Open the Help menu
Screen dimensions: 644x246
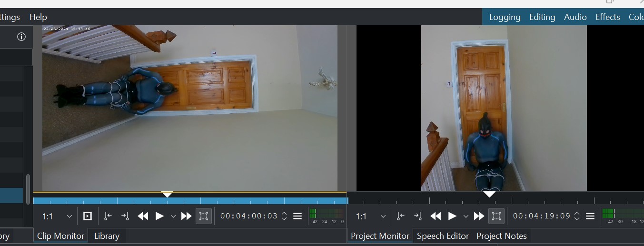(38, 17)
